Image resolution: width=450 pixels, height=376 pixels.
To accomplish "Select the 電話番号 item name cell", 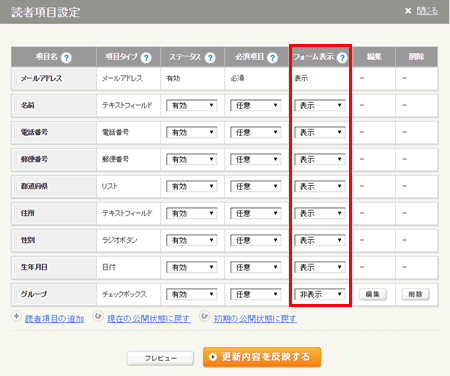I will coord(54,133).
